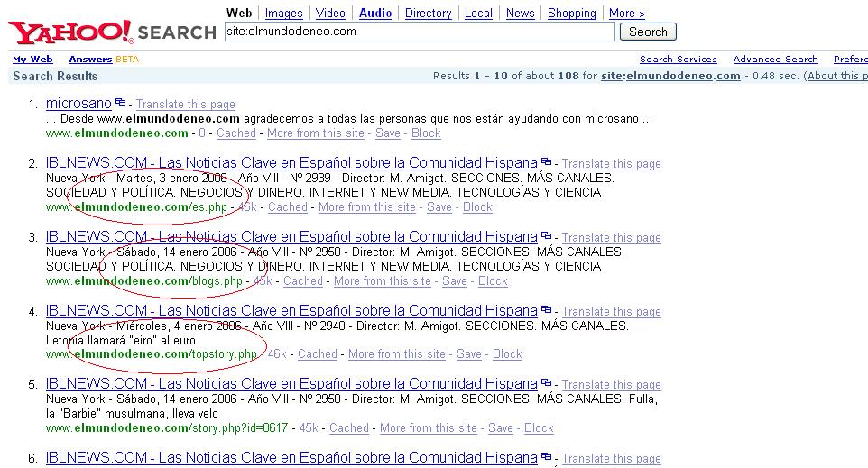Block the microsano result

point(426,133)
